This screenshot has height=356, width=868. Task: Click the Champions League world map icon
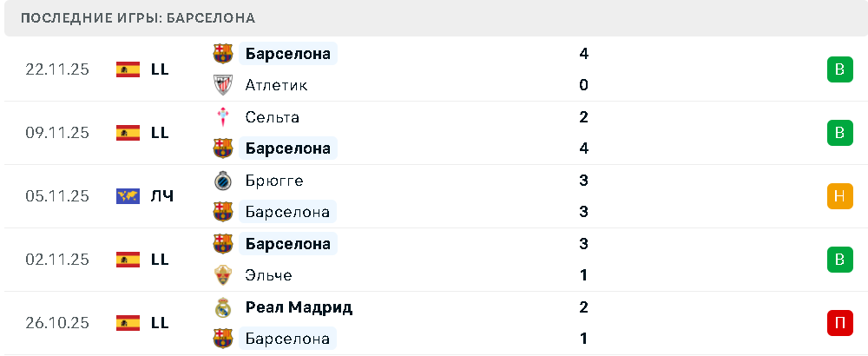[128, 196]
